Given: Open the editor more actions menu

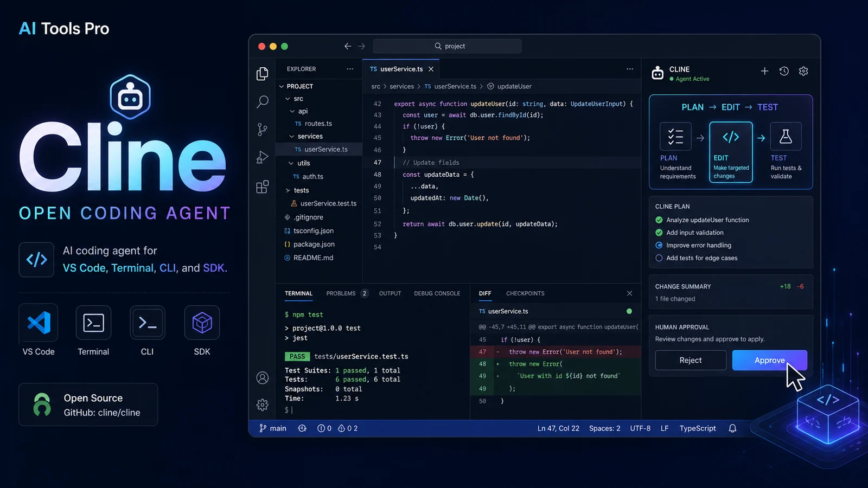Looking at the screenshot, I should [x=629, y=69].
